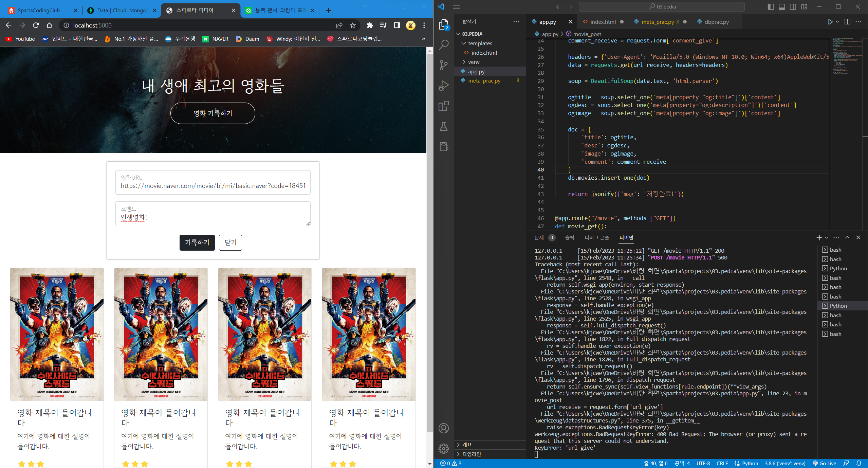868x468 pixels.
Task: Click the errors and warnings status indicator
Action: [451, 463]
